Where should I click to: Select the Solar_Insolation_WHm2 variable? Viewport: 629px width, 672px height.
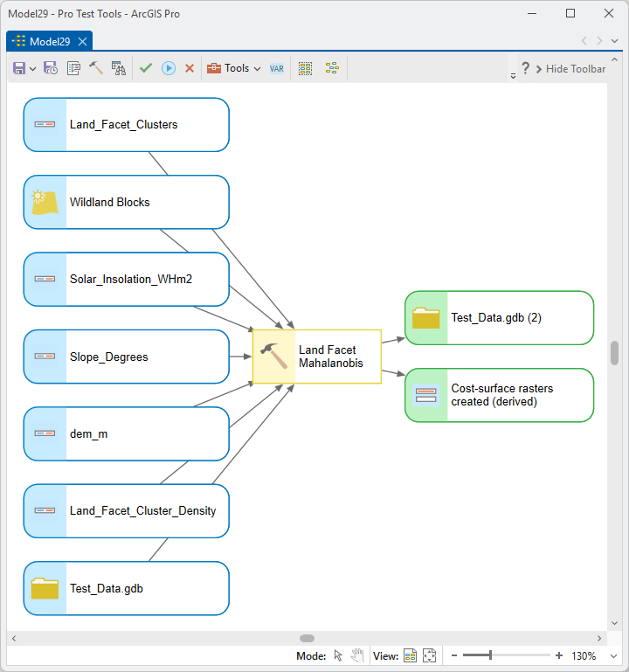127,280
